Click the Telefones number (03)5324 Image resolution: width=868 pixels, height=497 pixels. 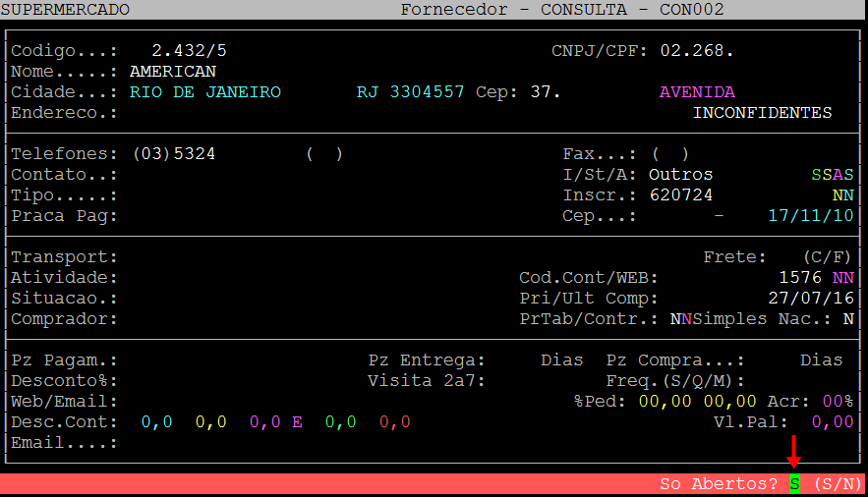click(x=173, y=154)
